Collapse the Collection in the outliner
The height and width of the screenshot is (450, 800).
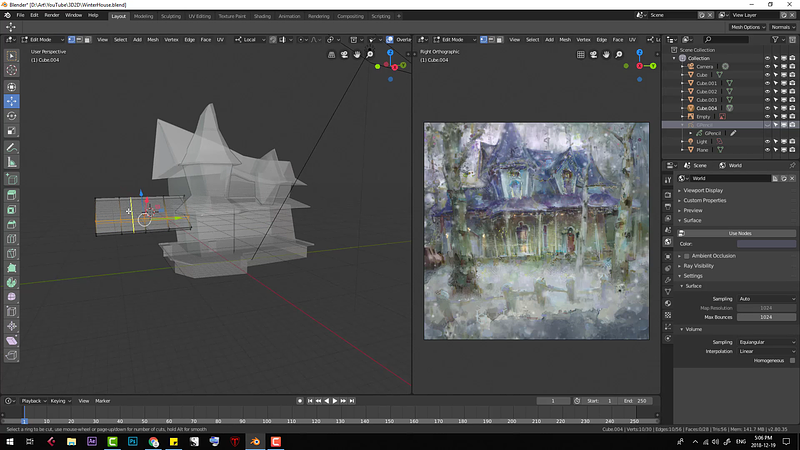point(674,58)
